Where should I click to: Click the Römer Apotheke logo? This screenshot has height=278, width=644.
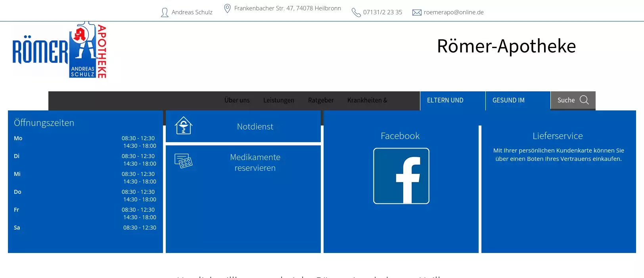59,50
